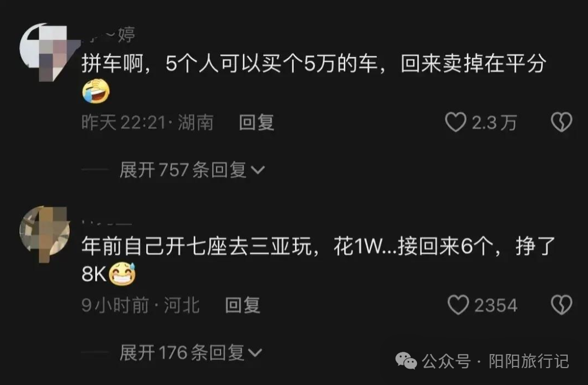The height and width of the screenshot is (385, 588).
Task: Reply to the Hunan comment via 回复
Action: tap(257, 123)
